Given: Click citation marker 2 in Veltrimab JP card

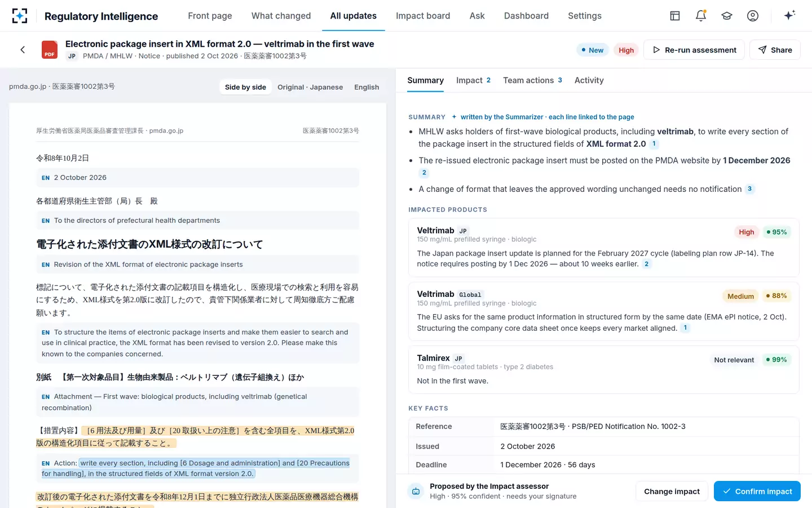Looking at the screenshot, I should [646, 264].
